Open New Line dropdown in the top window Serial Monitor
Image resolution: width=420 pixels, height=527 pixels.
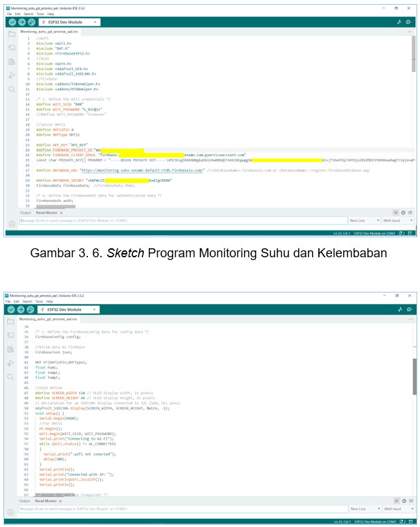click(x=365, y=221)
